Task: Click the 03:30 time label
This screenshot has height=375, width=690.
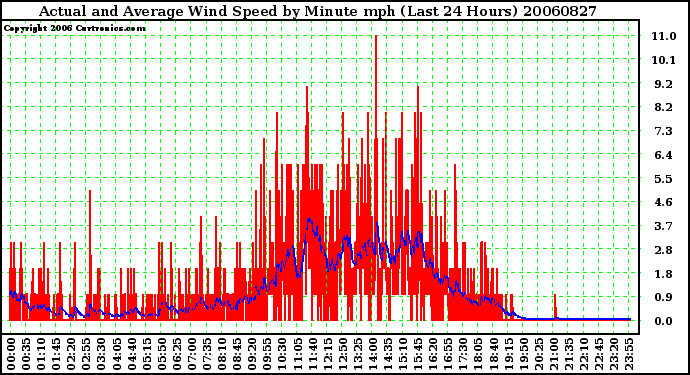Action: click(x=101, y=354)
